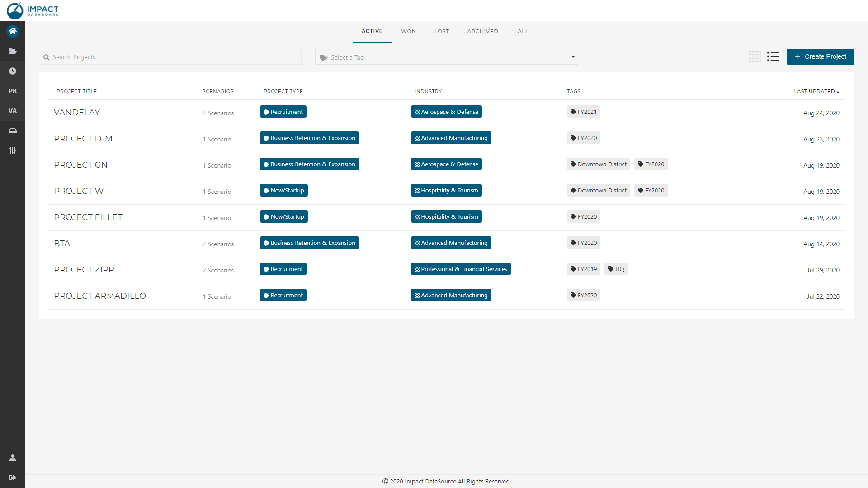This screenshot has width=868, height=488.
Task: Click '2 Scenarios' in the BTA row
Action: click(x=218, y=244)
